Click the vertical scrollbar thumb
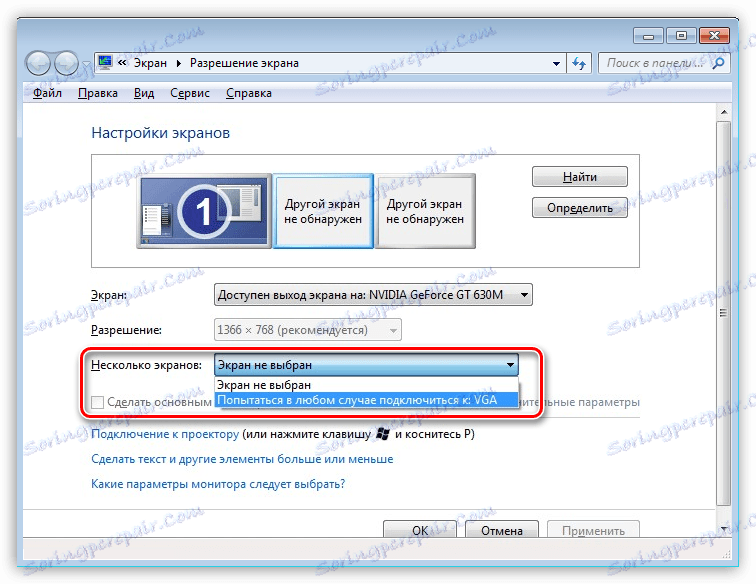 click(723, 313)
